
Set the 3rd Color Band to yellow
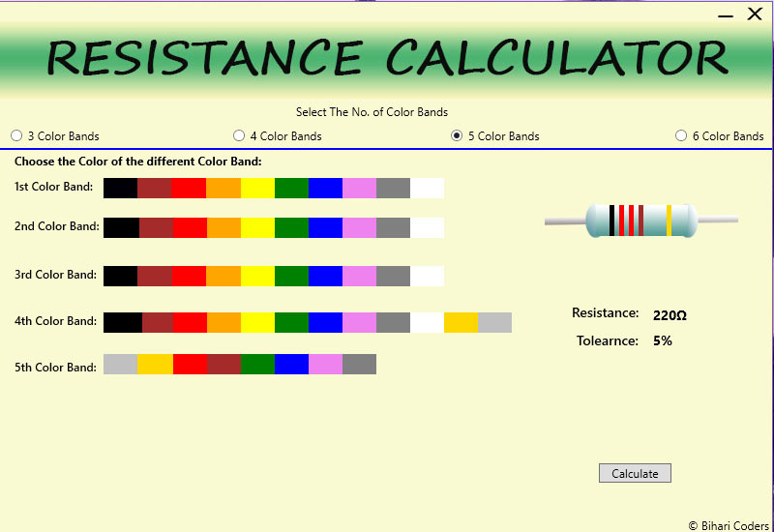[x=257, y=276]
